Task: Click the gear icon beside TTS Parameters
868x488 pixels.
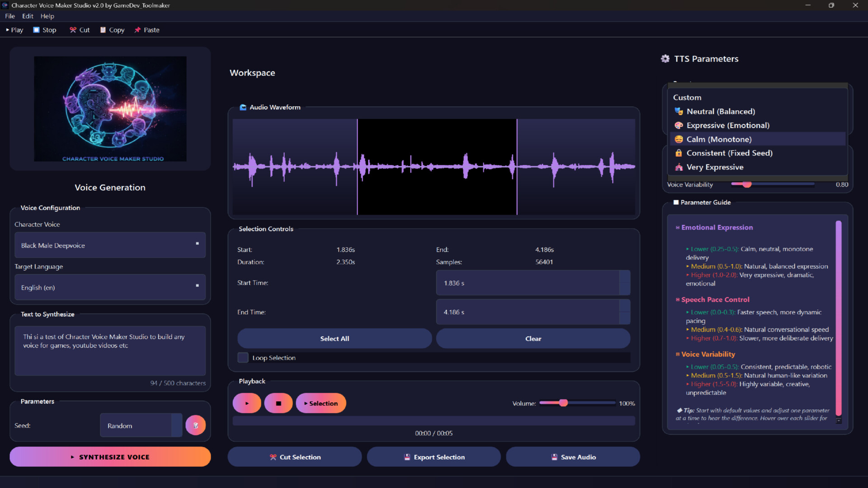Action: point(665,59)
